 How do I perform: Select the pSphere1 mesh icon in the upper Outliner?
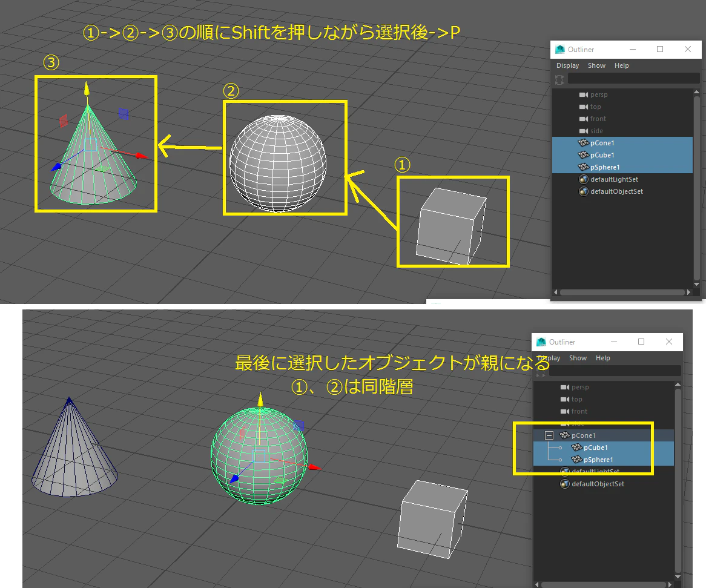(x=584, y=167)
